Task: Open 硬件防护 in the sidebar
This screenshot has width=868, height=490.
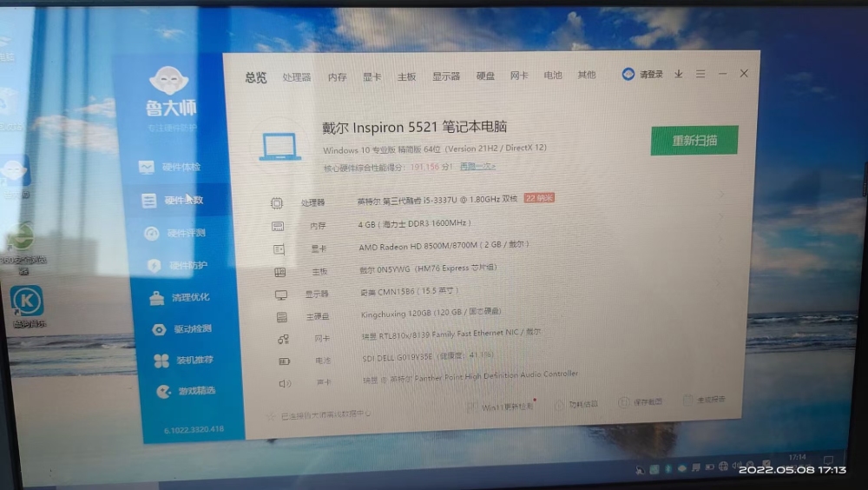Action: 177,266
